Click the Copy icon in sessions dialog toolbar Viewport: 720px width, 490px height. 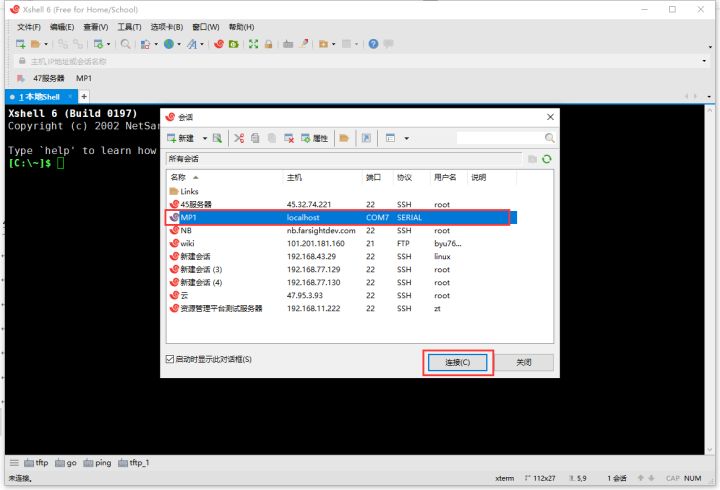(x=255, y=138)
